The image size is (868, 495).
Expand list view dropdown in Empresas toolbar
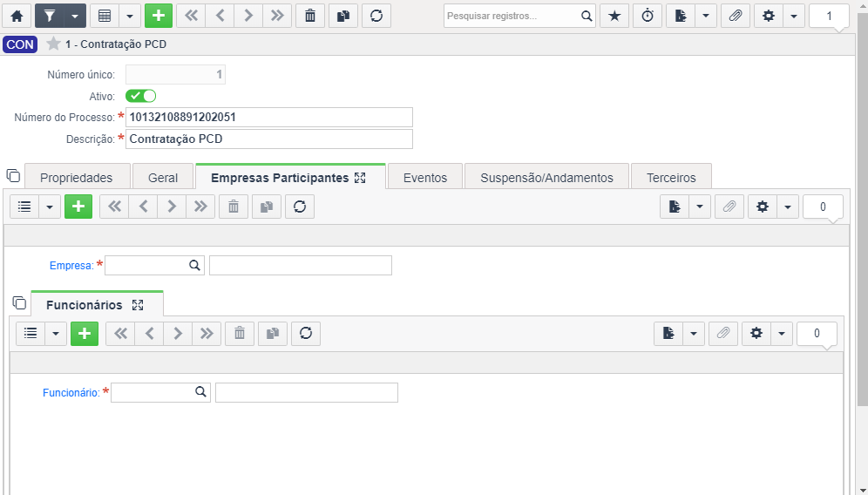50,207
